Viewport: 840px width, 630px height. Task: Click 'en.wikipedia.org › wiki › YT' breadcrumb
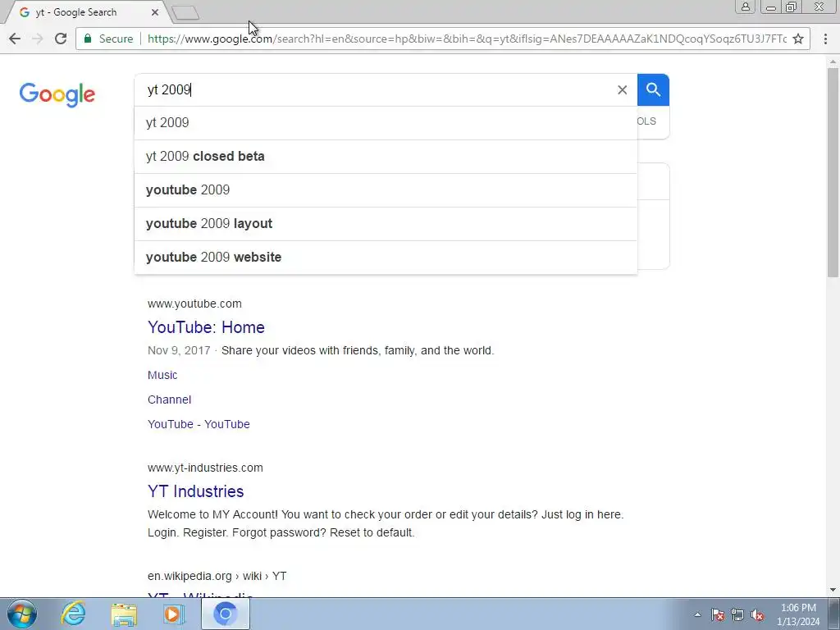point(217,577)
